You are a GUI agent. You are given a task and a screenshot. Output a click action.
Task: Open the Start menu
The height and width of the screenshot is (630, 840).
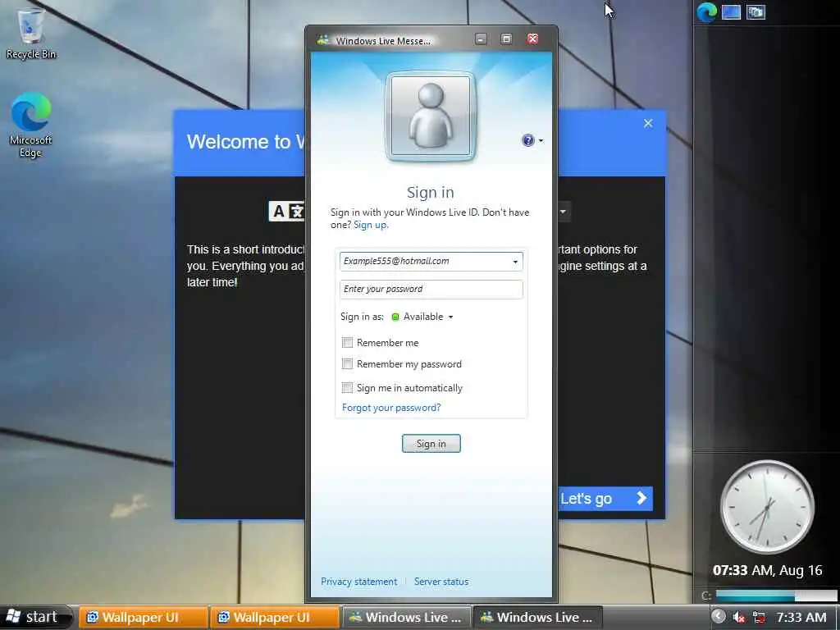(35, 617)
